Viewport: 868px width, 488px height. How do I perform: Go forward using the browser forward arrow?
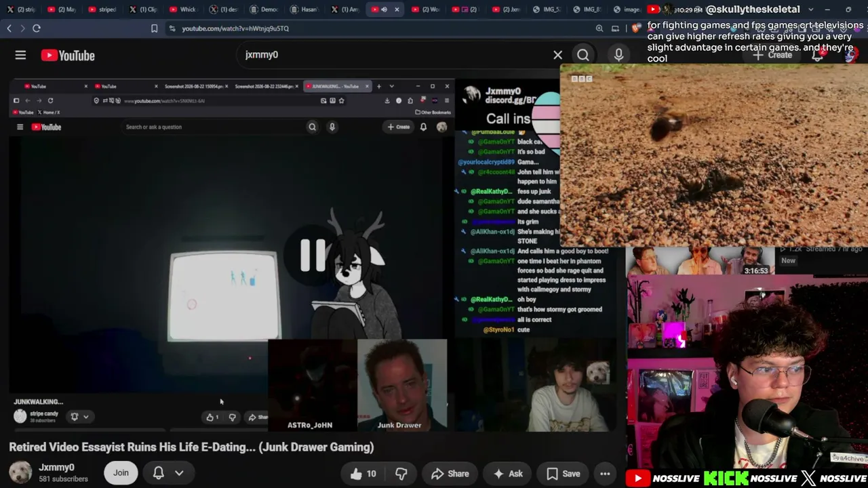coord(22,28)
